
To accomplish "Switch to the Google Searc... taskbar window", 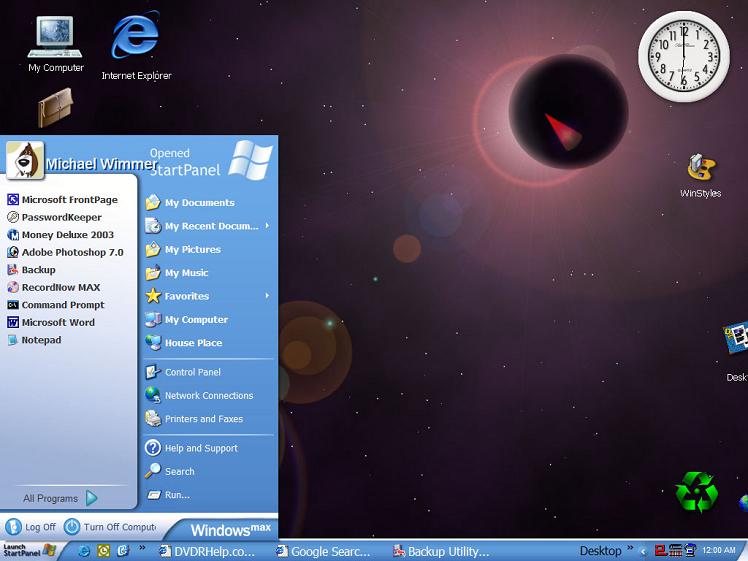I will point(323,551).
